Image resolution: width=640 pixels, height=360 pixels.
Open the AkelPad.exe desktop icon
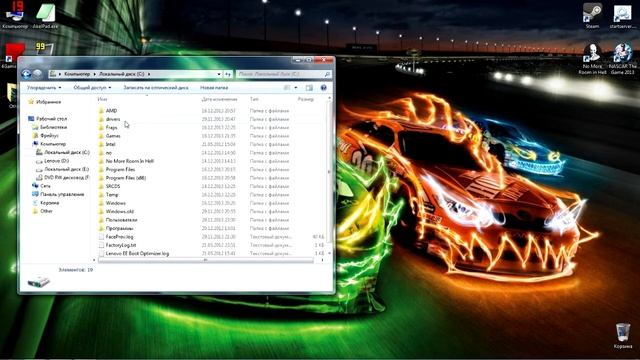pyautogui.click(x=45, y=16)
